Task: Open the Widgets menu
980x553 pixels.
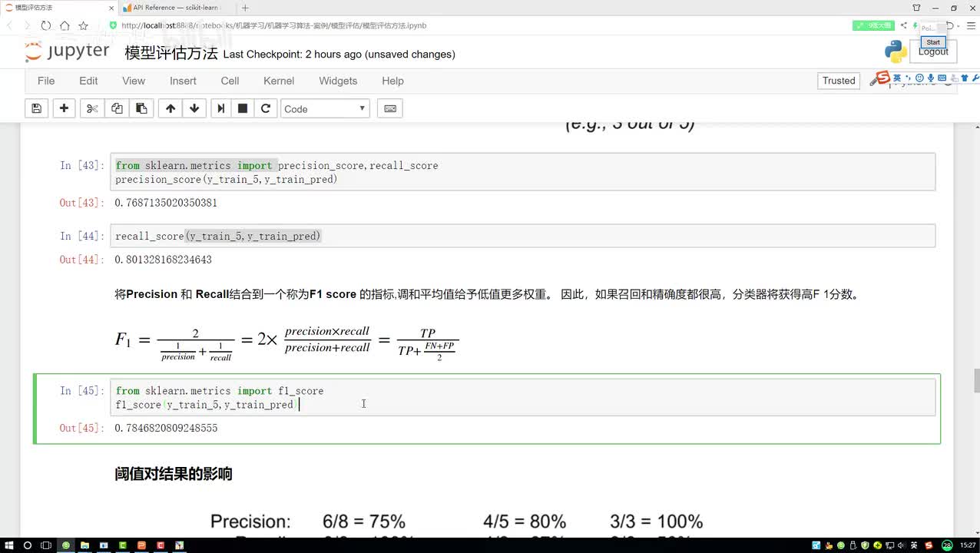Action: [338, 81]
